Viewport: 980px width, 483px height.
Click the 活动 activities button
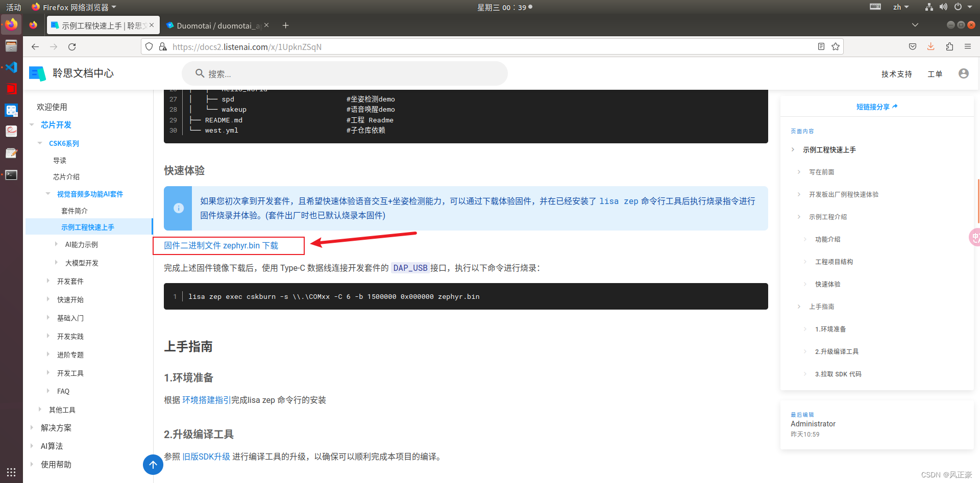pyautogui.click(x=14, y=7)
